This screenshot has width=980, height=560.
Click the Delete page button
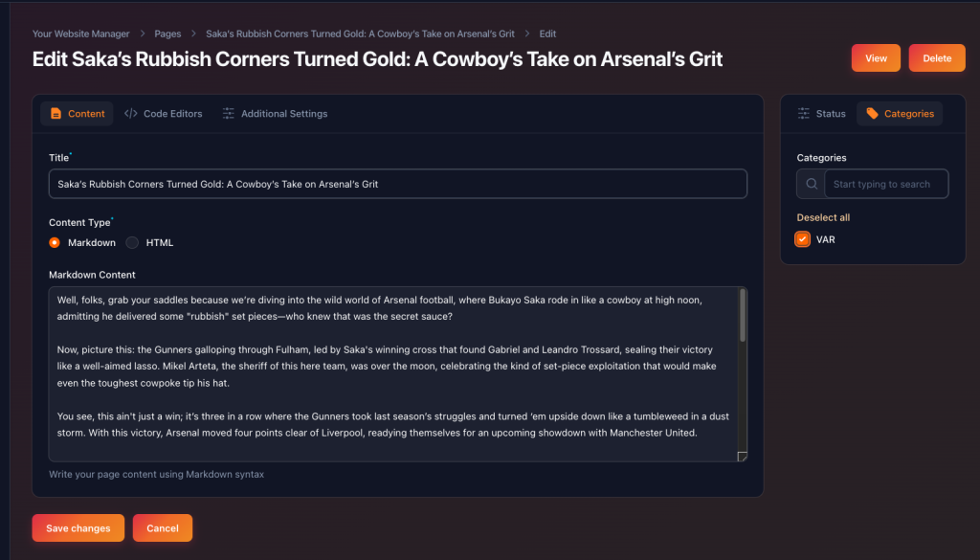point(937,58)
